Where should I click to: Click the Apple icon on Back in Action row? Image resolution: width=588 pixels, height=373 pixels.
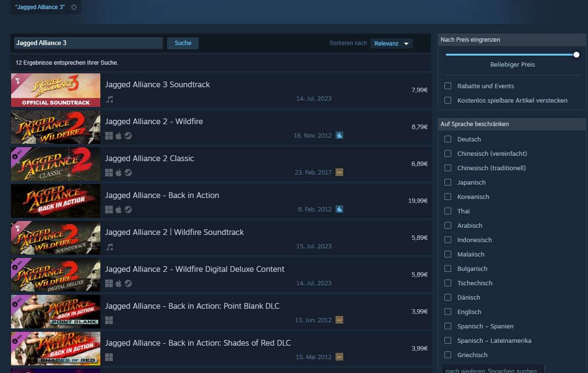[119, 210]
